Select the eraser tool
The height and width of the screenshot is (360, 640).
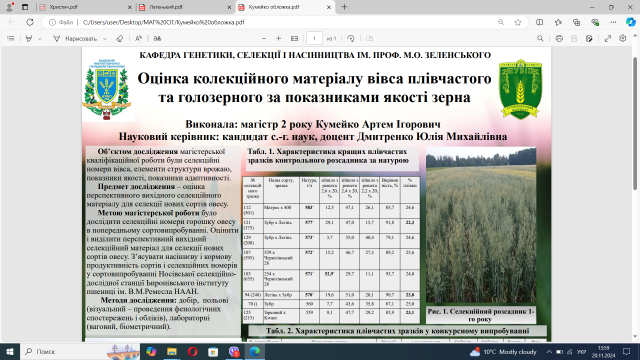(x=119, y=38)
